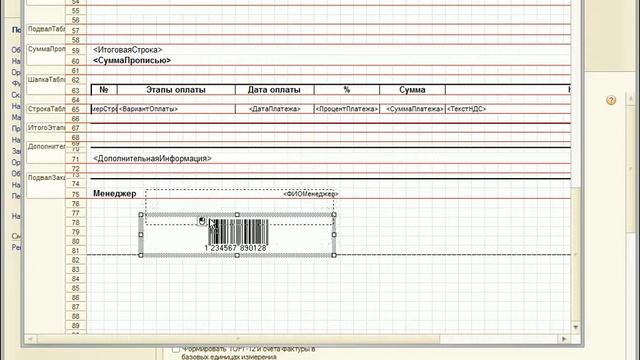
Task: Select row header 80
Action: pyautogui.click(x=76, y=241)
